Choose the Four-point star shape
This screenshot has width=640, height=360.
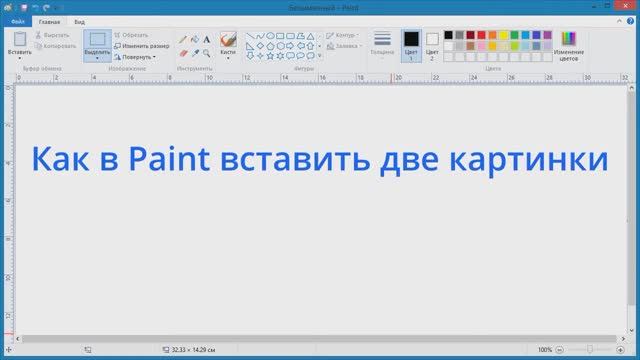[260, 56]
